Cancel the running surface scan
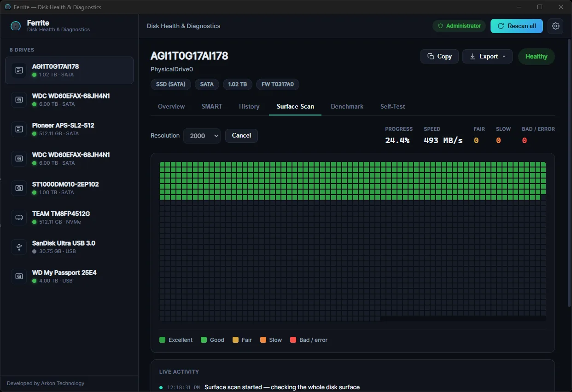 pyautogui.click(x=241, y=136)
